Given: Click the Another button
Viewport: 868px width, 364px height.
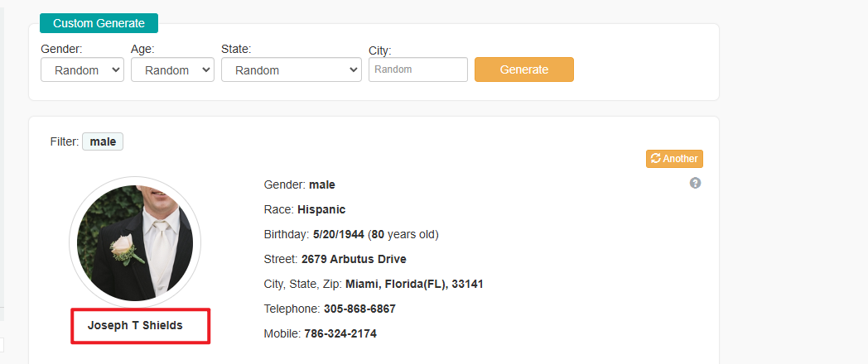Looking at the screenshot, I should 674,159.
